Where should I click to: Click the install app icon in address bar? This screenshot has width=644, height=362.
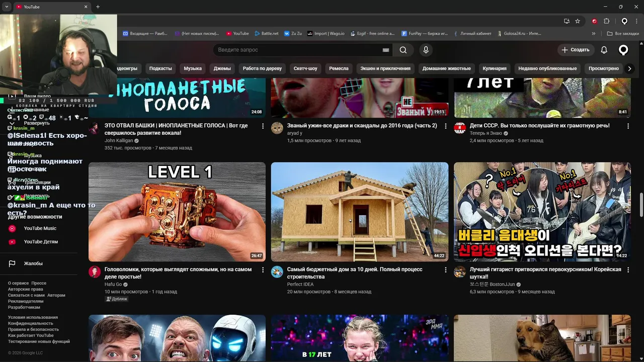pyautogui.click(x=567, y=21)
